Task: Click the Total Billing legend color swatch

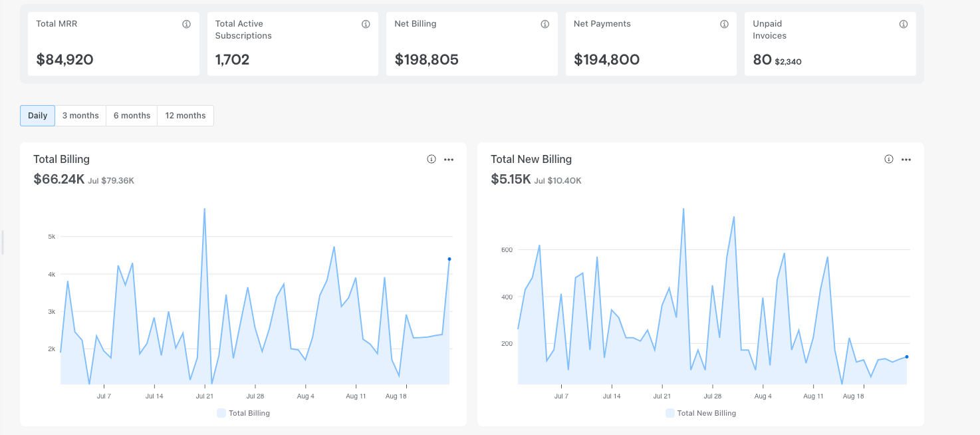Action: pyautogui.click(x=221, y=413)
